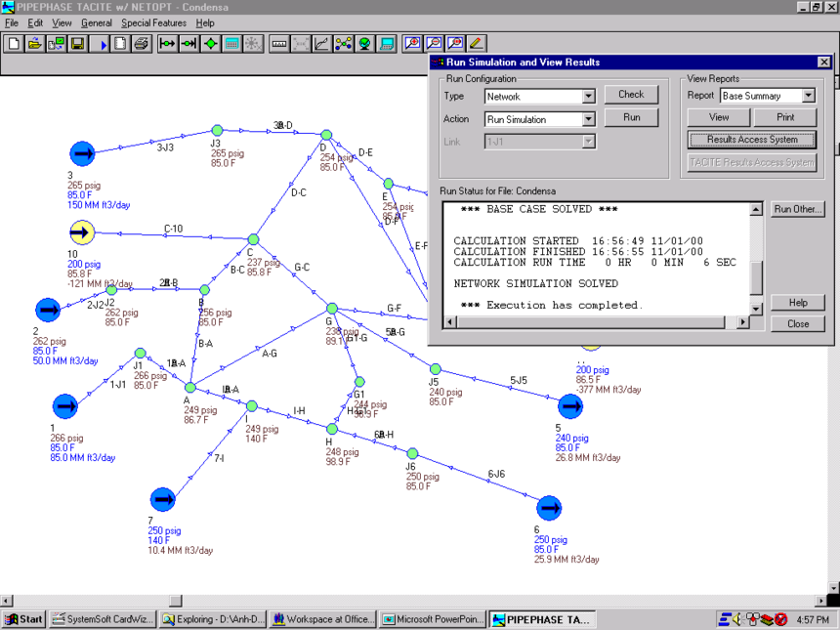Click the New file toolbar icon
The height and width of the screenshot is (630, 840).
coord(14,44)
